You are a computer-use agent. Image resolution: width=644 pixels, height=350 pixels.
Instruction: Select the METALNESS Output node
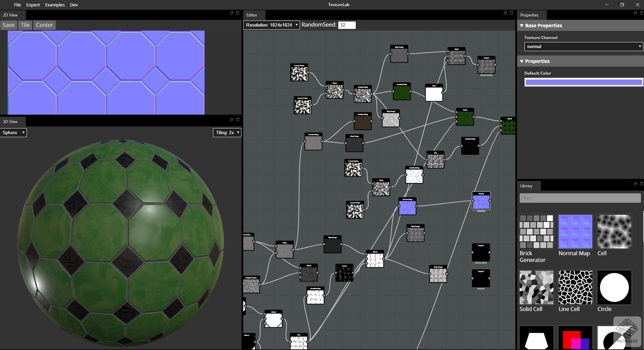pos(481,253)
